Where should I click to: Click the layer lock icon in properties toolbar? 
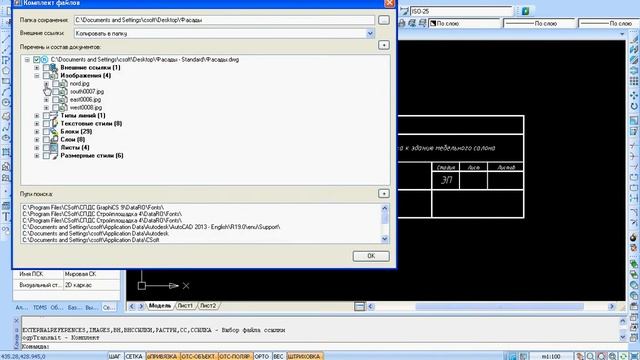[402, 24]
